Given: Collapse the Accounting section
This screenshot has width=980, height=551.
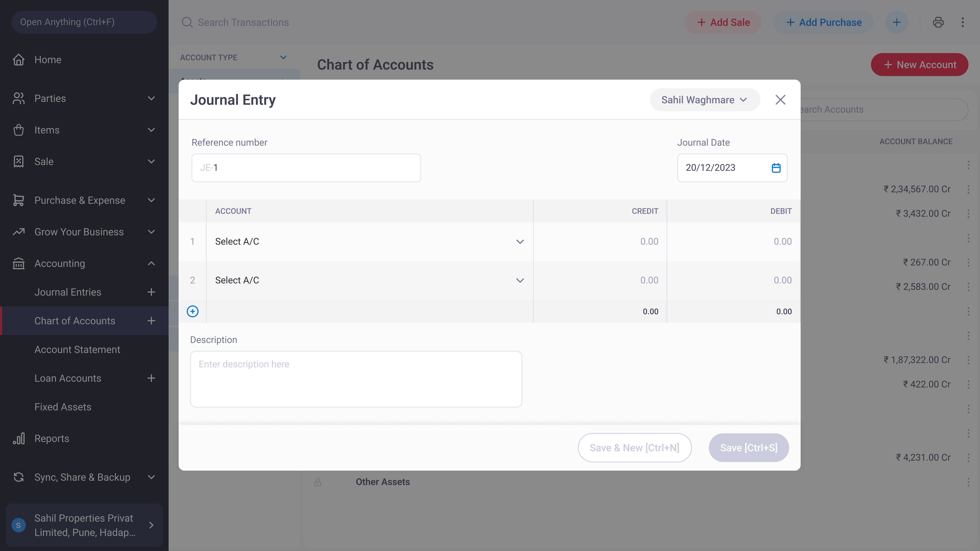Looking at the screenshot, I should [151, 264].
